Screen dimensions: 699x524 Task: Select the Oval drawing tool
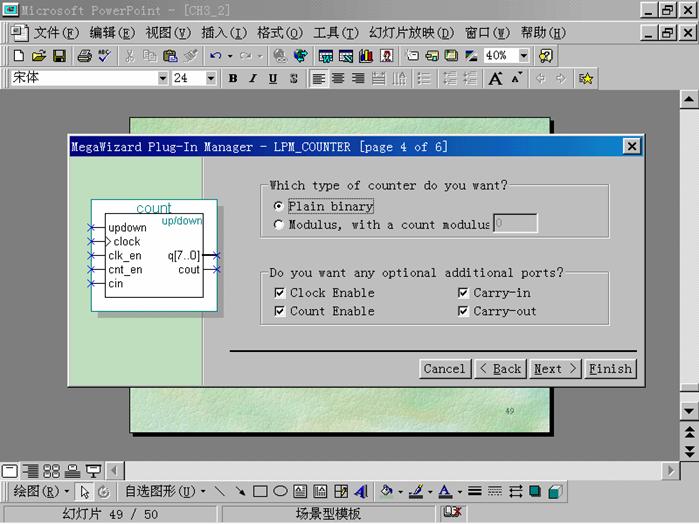pyautogui.click(x=280, y=491)
